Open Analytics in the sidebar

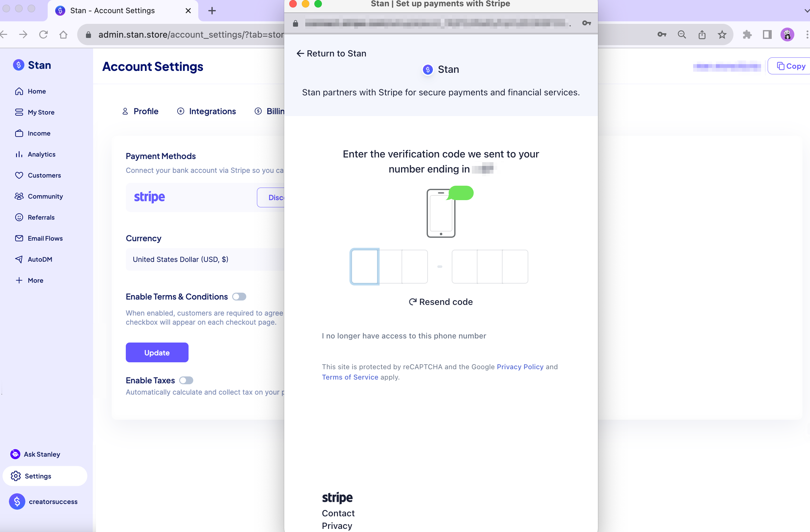[35, 154]
